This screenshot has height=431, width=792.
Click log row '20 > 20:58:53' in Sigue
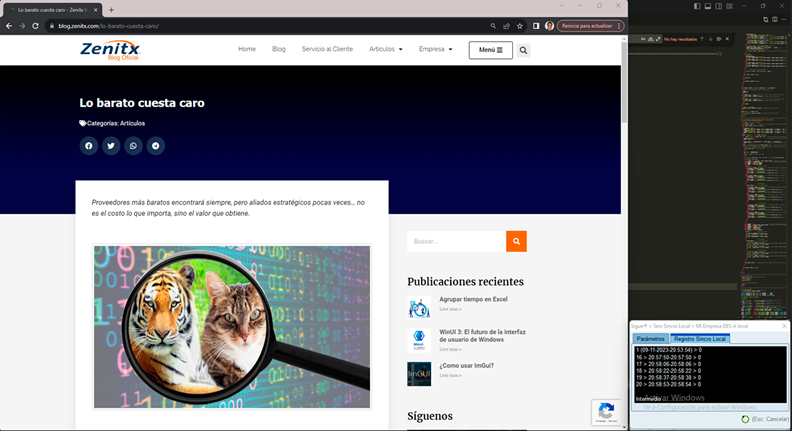tap(668, 385)
